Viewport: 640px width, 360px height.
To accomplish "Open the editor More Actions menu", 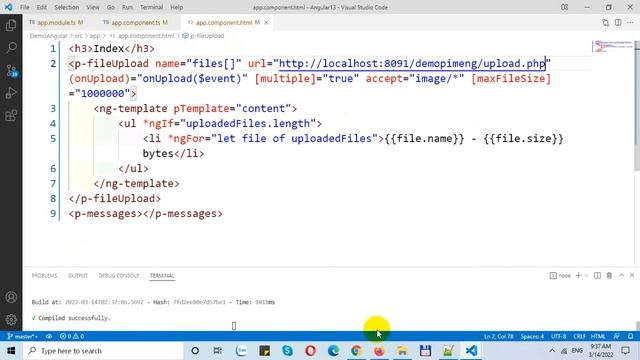I will [631, 23].
